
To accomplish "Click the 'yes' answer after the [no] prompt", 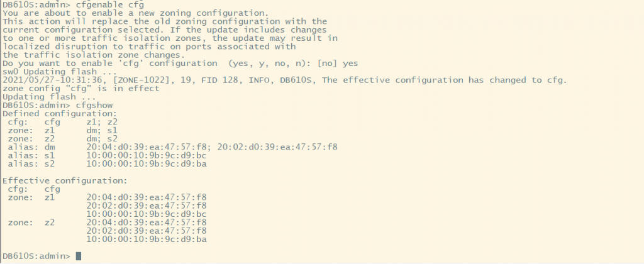I will coord(350,63).
